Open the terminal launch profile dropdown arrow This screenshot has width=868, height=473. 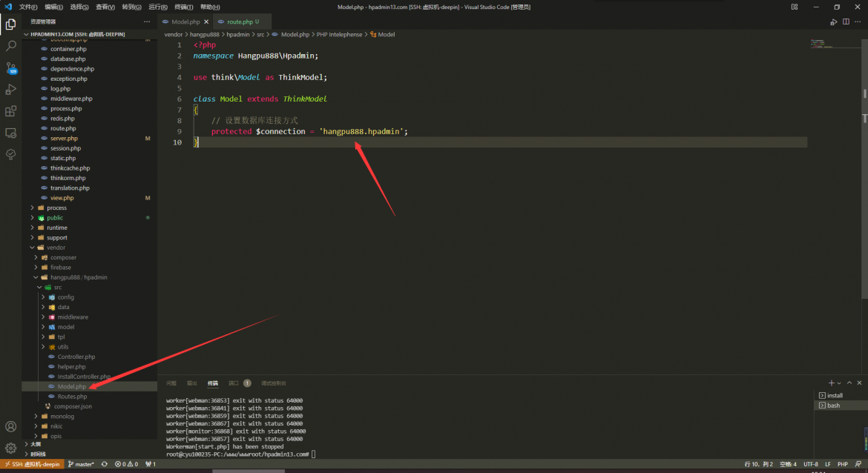tap(839, 383)
